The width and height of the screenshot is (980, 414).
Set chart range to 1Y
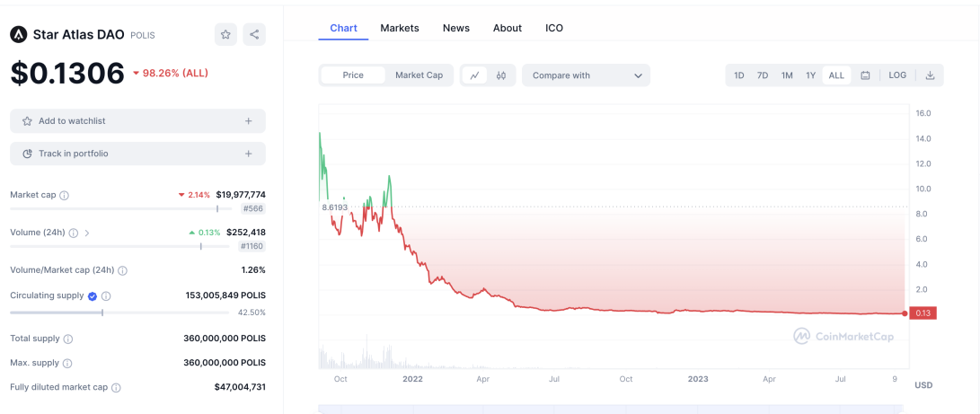pos(810,75)
